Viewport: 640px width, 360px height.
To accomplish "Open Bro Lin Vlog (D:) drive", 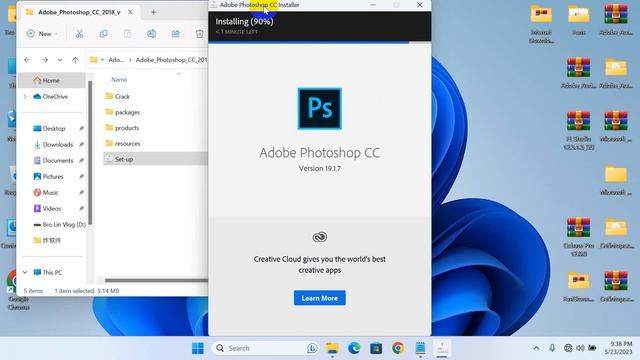I will [x=64, y=224].
